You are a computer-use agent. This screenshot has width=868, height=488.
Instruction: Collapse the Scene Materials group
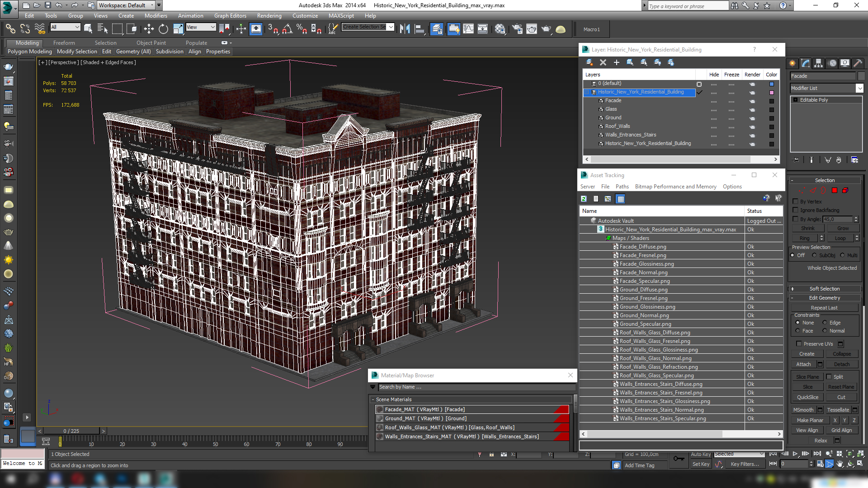pos(373,399)
